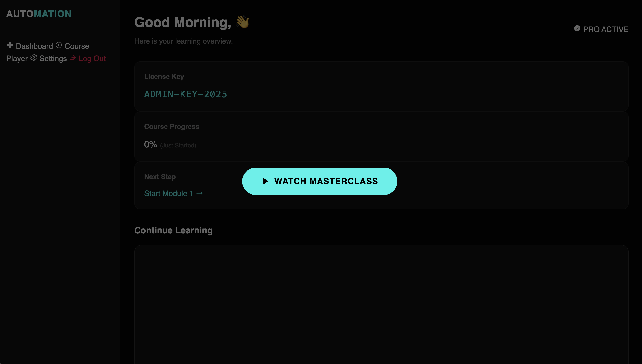Click the PRO ACTIVE status label
Image resolution: width=642 pixels, height=364 pixels.
click(605, 29)
